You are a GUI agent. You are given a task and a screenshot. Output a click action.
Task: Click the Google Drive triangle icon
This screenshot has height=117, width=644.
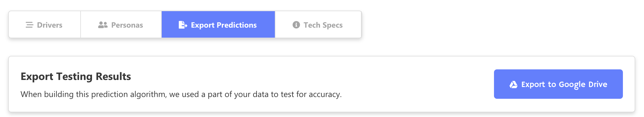(x=513, y=85)
